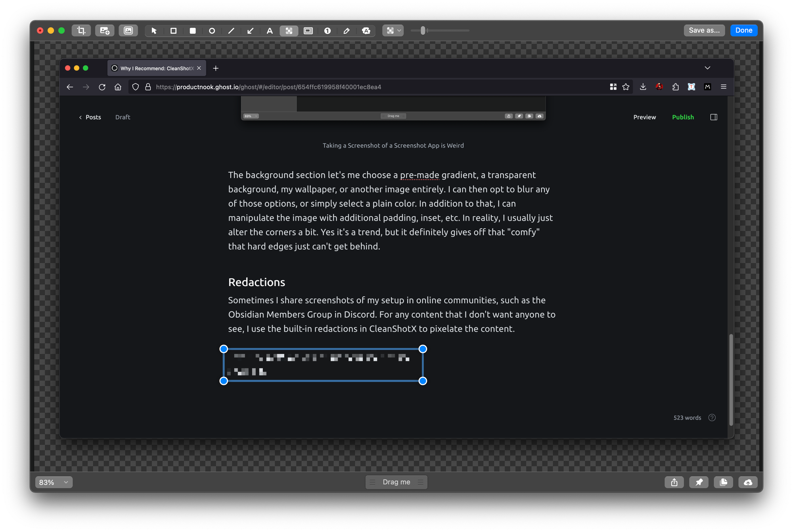Click the M extension icon

tap(707, 87)
